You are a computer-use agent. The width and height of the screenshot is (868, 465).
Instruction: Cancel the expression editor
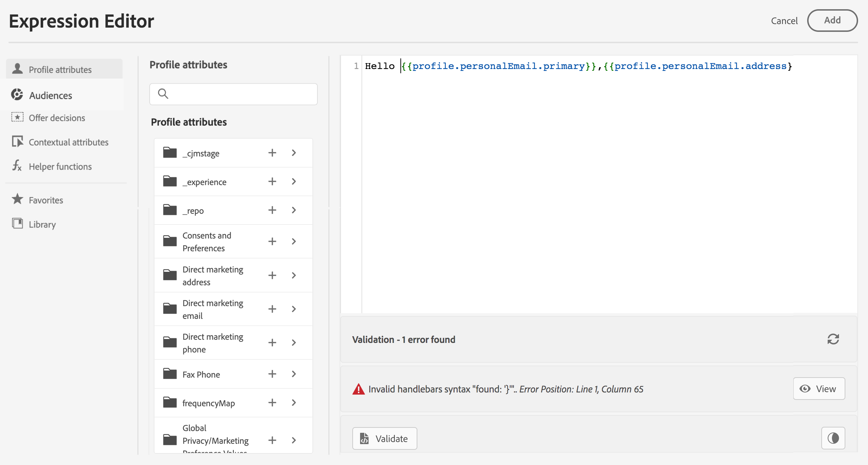click(784, 21)
